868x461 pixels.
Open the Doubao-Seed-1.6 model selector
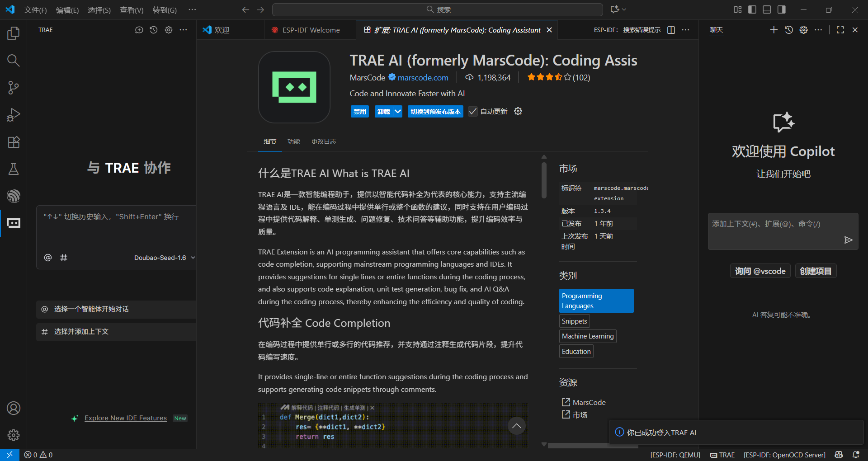165,258
